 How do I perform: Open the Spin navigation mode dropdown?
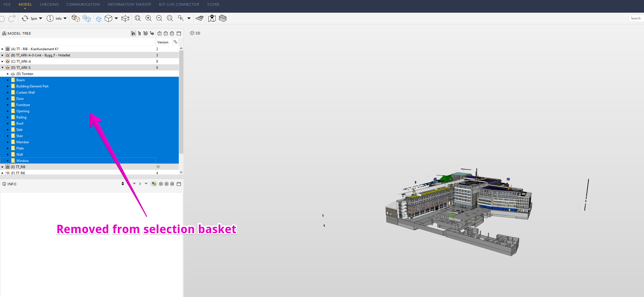coord(41,19)
